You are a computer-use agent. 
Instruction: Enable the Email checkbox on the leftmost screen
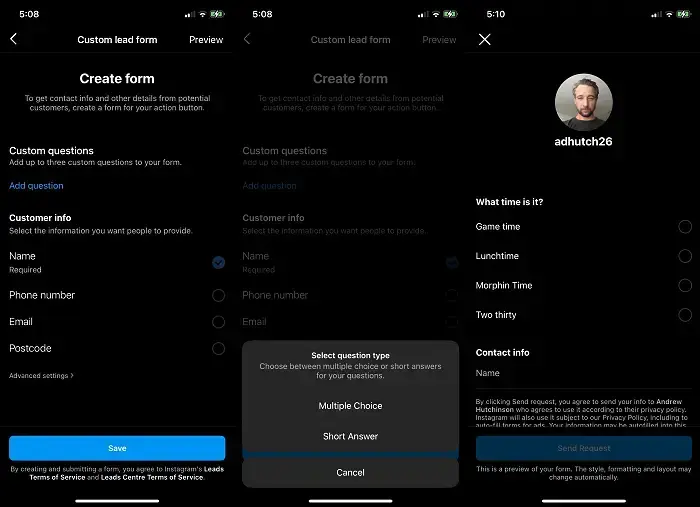[x=218, y=322]
